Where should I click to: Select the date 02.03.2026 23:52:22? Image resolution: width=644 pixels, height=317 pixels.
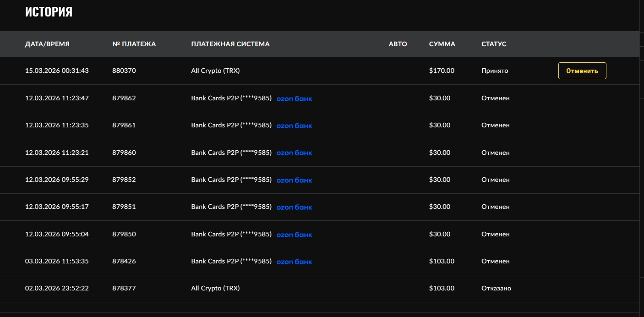(57, 288)
